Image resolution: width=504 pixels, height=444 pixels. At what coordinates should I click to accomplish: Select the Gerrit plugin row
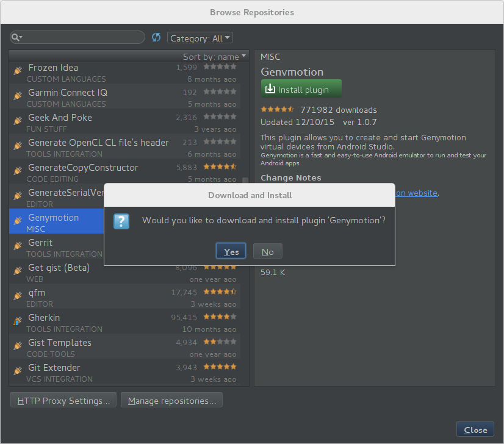57,248
